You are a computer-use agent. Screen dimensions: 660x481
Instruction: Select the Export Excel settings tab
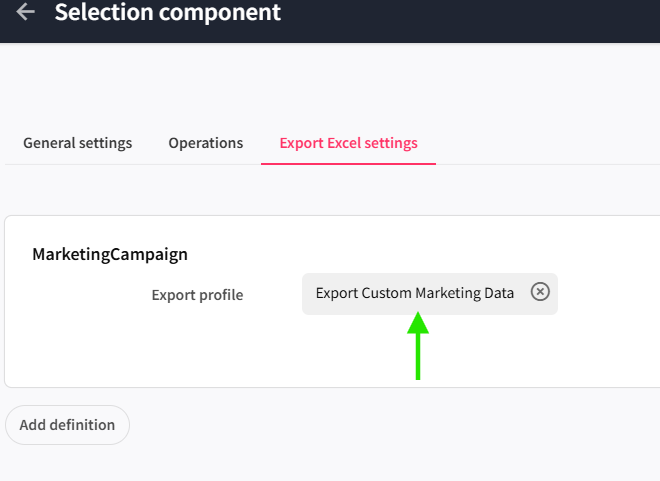pyautogui.click(x=348, y=143)
